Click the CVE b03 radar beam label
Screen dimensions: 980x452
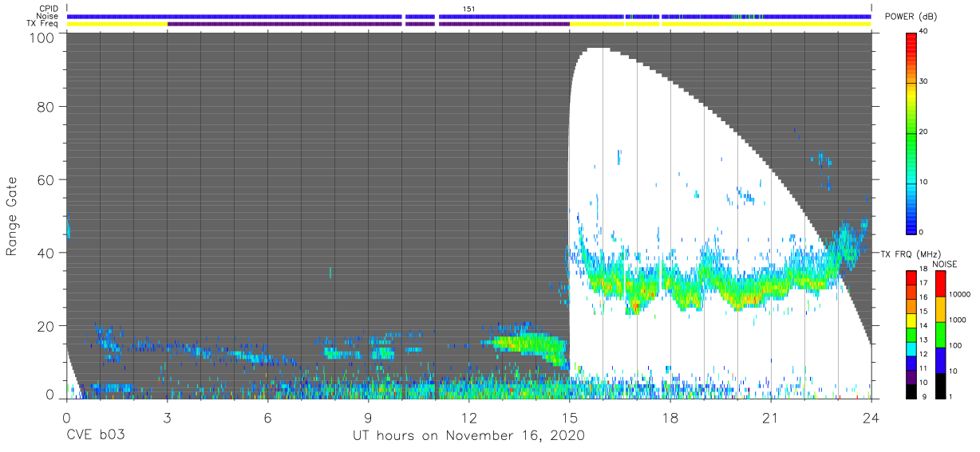[x=95, y=436]
